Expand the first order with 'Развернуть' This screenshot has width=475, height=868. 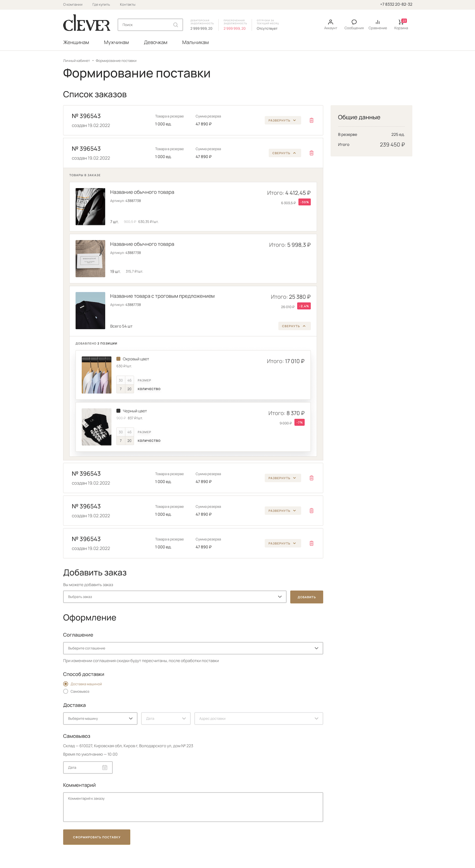coord(283,120)
